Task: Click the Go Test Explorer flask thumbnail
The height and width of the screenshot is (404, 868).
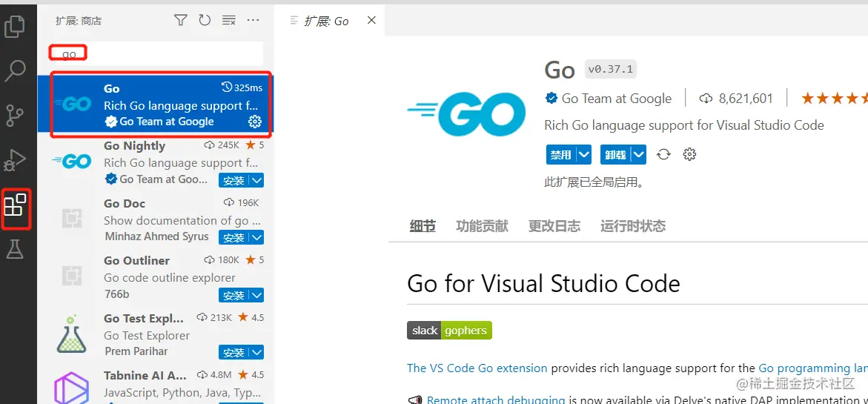Action: pyautogui.click(x=71, y=334)
